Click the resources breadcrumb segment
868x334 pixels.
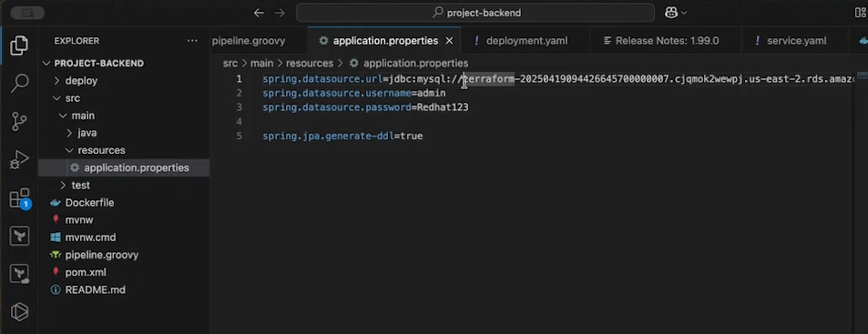coord(310,64)
